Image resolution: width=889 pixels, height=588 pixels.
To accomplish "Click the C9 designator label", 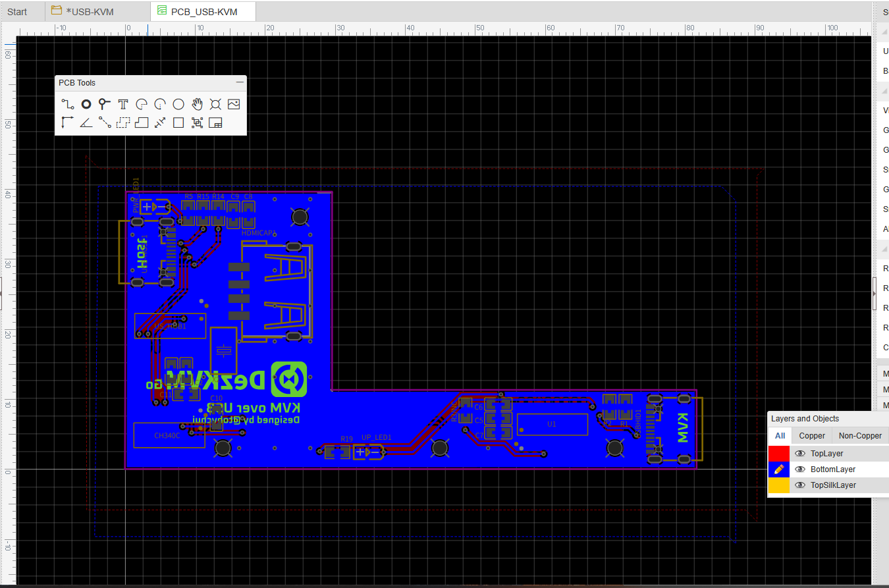I will pyautogui.click(x=234, y=196).
